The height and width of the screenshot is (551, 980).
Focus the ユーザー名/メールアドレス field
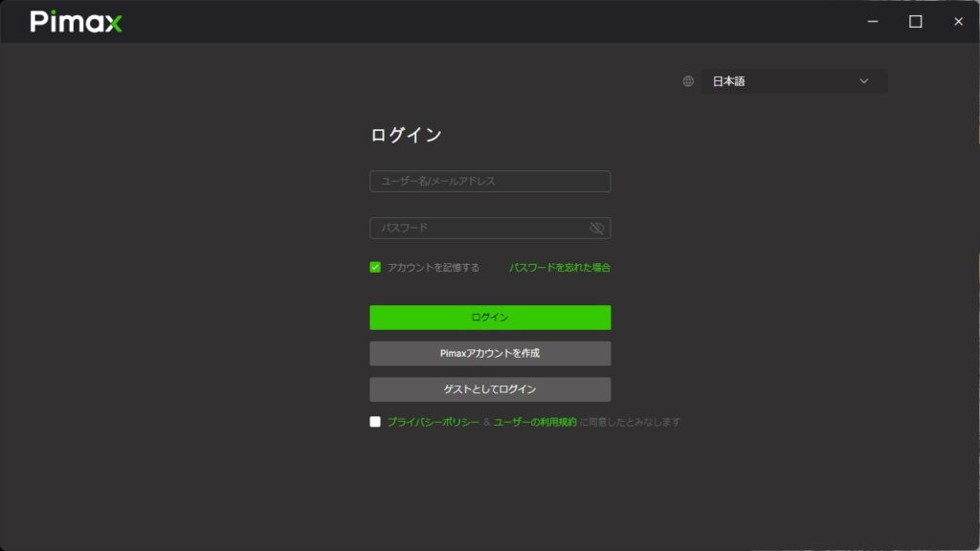tap(490, 181)
